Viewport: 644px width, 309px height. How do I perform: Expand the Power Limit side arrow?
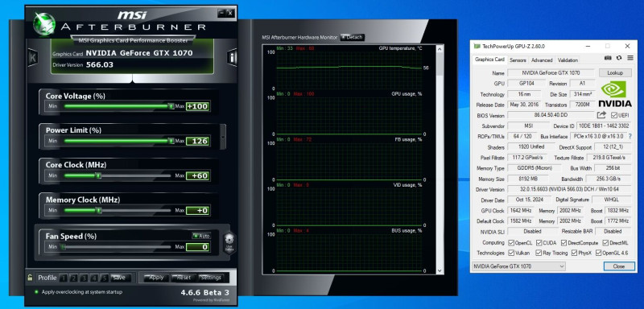[x=223, y=136]
